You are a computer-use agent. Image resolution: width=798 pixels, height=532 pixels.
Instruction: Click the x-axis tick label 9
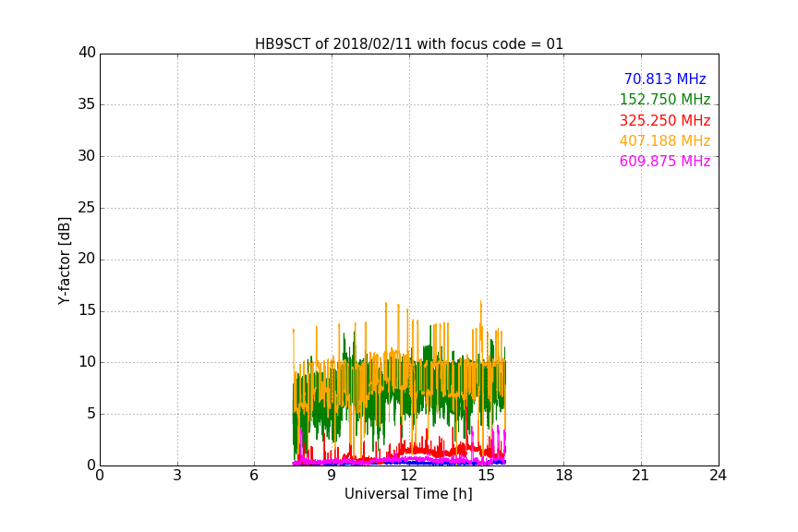tap(332, 476)
